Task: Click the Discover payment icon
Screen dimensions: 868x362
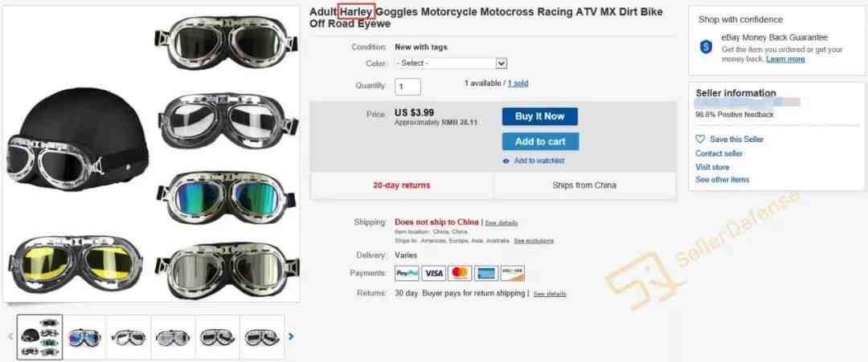Action: (512, 273)
